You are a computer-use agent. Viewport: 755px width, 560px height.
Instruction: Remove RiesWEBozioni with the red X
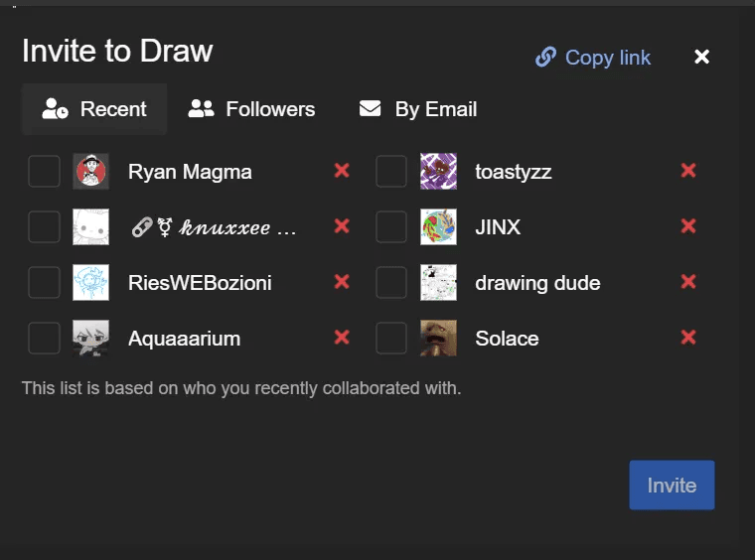pyautogui.click(x=342, y=282)
